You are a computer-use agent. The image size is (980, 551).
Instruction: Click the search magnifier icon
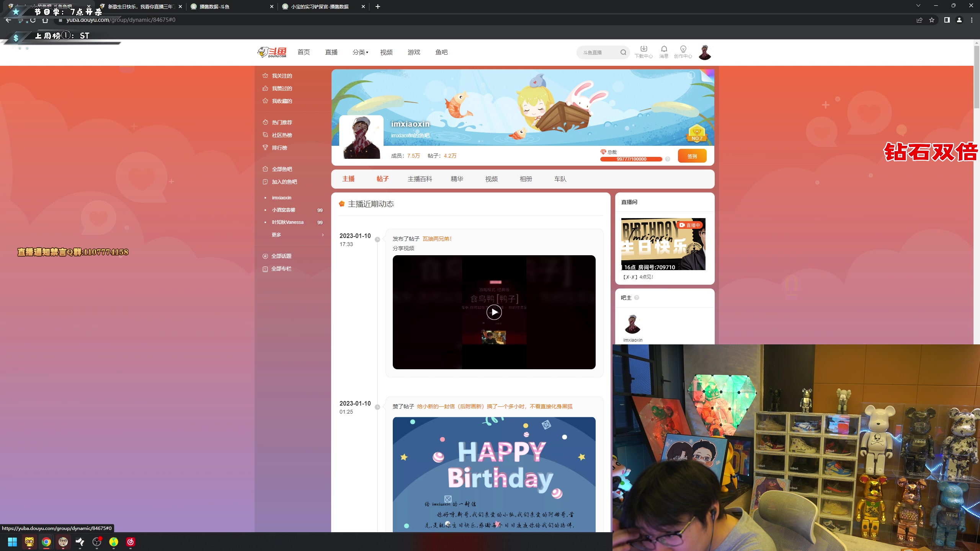(623, 52)
